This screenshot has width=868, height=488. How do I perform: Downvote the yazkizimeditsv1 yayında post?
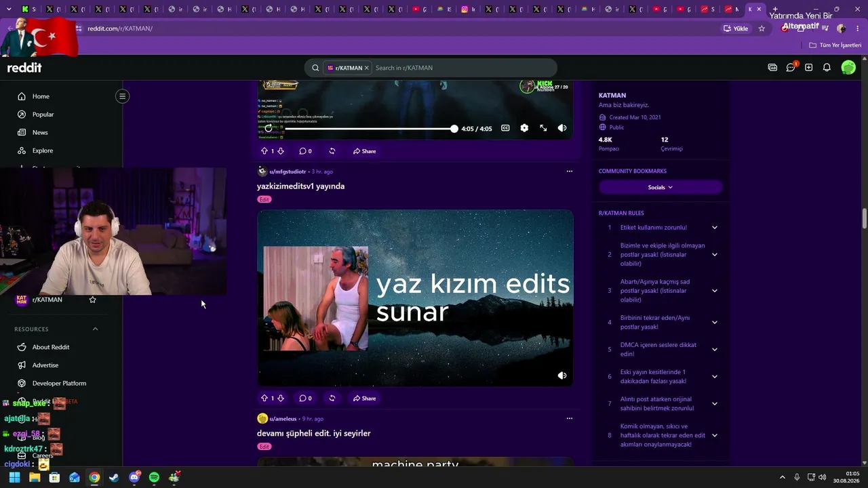pos(281,399)
